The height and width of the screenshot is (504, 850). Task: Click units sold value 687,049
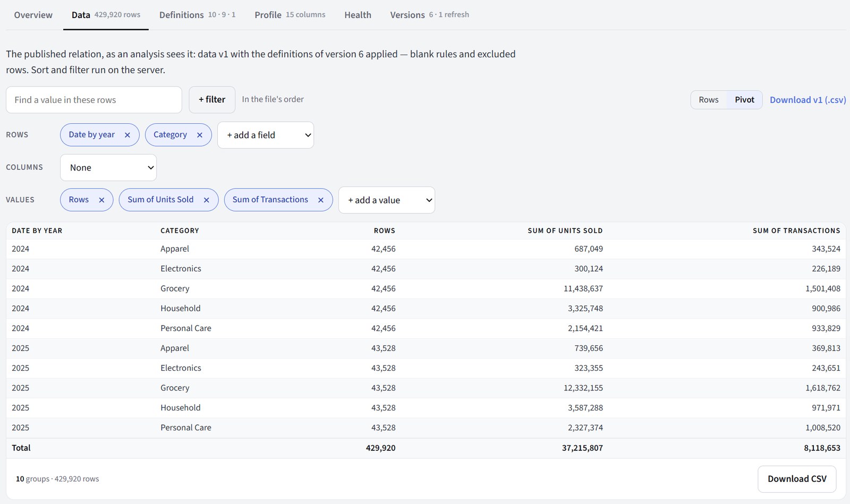pyautogui.click(x=589, y=249)
